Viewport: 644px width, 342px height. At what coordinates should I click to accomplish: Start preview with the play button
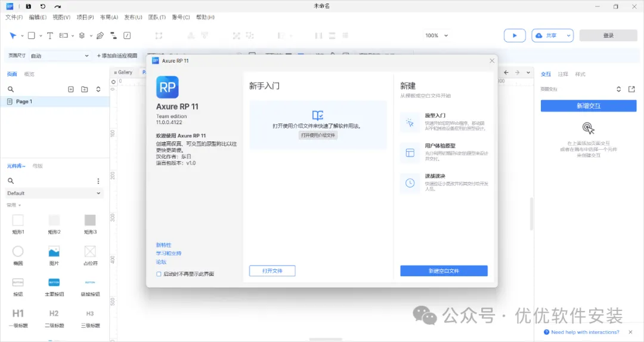tap(515, 35)
